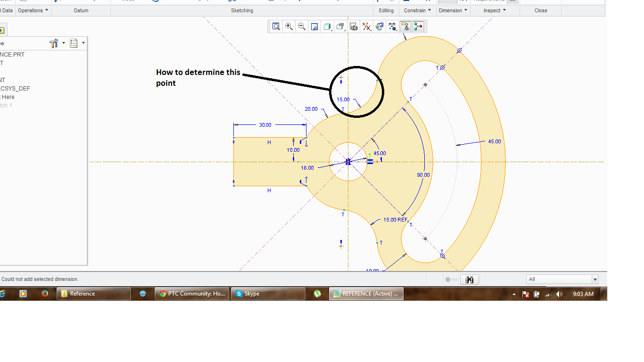Click the Close ribbon group label

[x=541, y=10]
